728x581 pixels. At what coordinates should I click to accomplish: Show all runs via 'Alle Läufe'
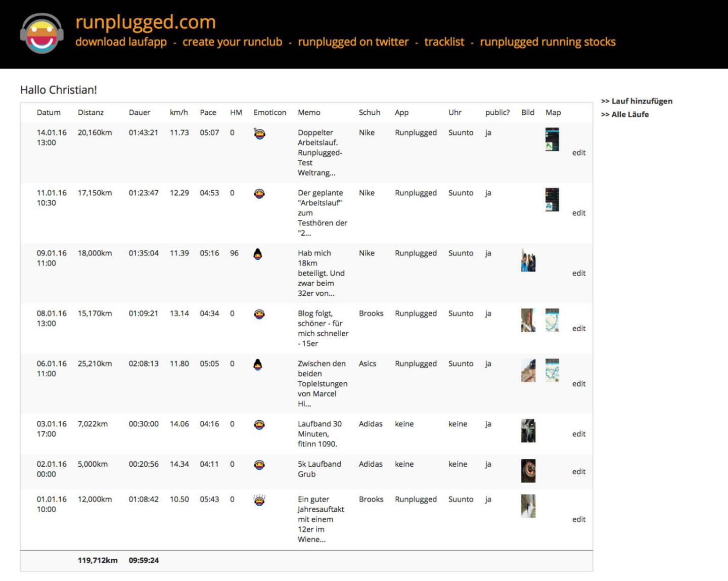(629, 115)
